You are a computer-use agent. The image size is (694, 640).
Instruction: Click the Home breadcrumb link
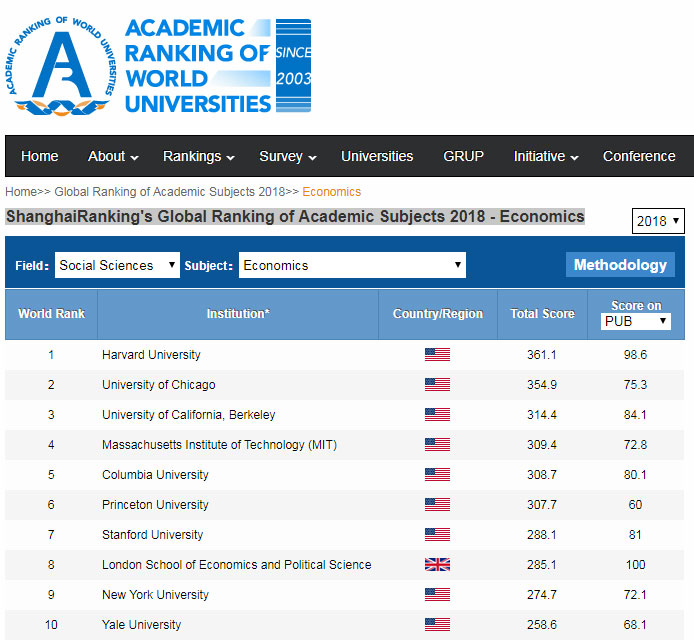[x=21, y=192]
